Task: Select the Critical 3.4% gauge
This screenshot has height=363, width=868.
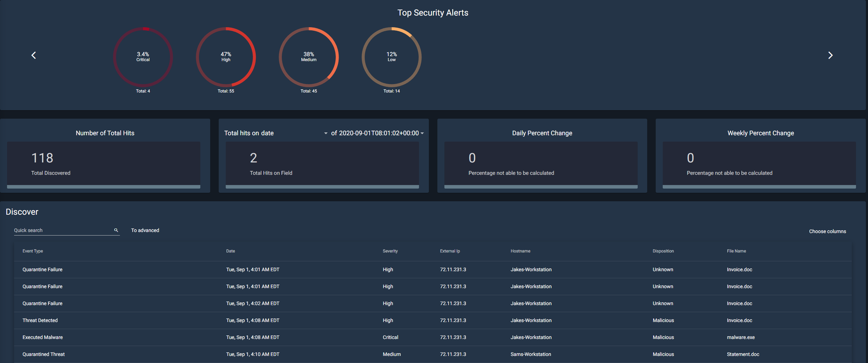Action: pyautogui.click(x=143, y=57)
